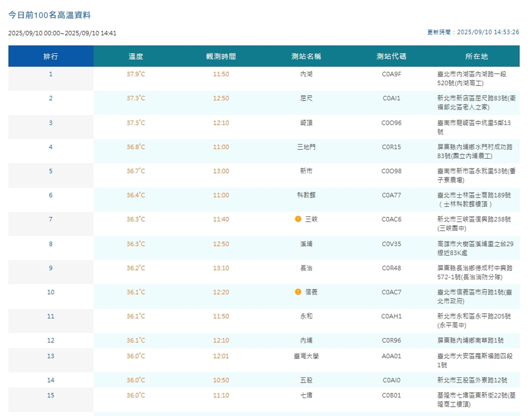
Task: Click the 三地門 station name
Action: click(306, 147)
